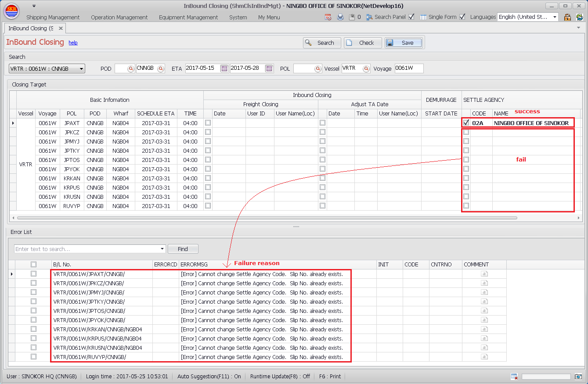Click the green refresh icon at top right
Screen dimensions: 588x384
(580, 17)
